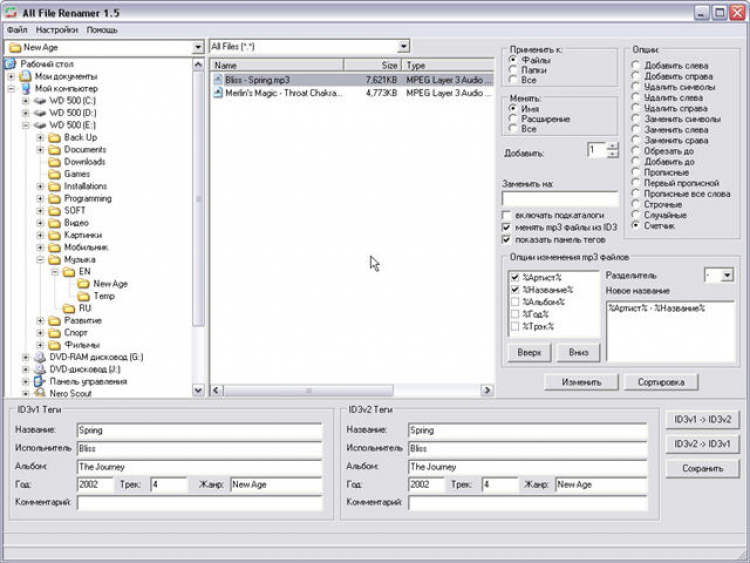Click the WD 500 (D:) drive icon
Image resolution: width=750 pixels, height=563 pixels.
pyautogui.click(x=40, y=113)
